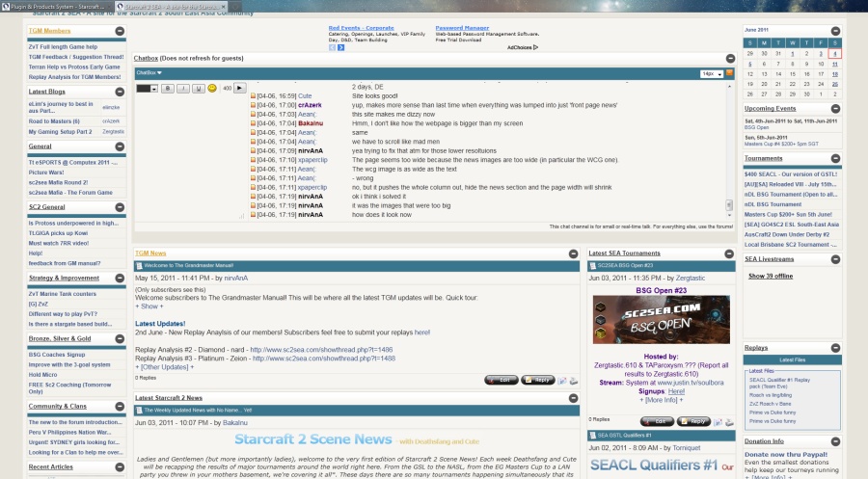Expand the ChatBox header menu arrow
The height and width of the screenshot is (479, 868).
click(161, 73)
